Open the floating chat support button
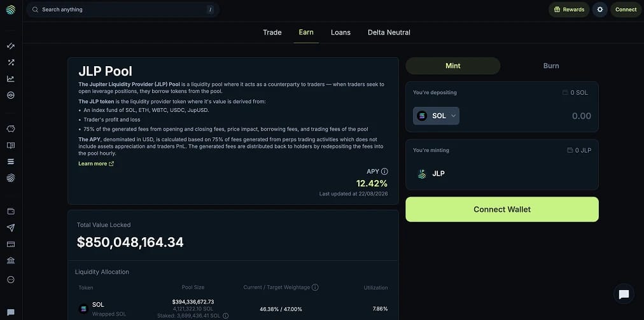 pyautogui.click(x=624, y=294)
